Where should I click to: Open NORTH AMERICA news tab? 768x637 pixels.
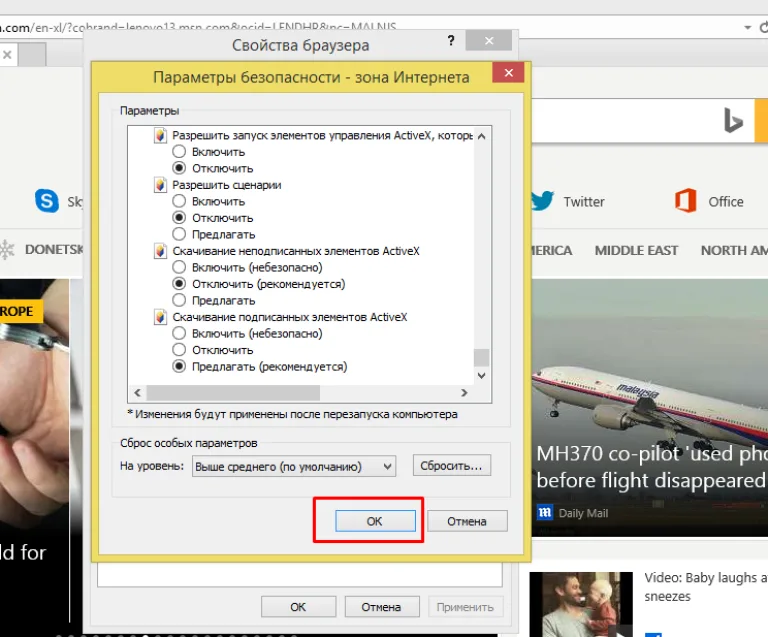(x=734, y=250)
